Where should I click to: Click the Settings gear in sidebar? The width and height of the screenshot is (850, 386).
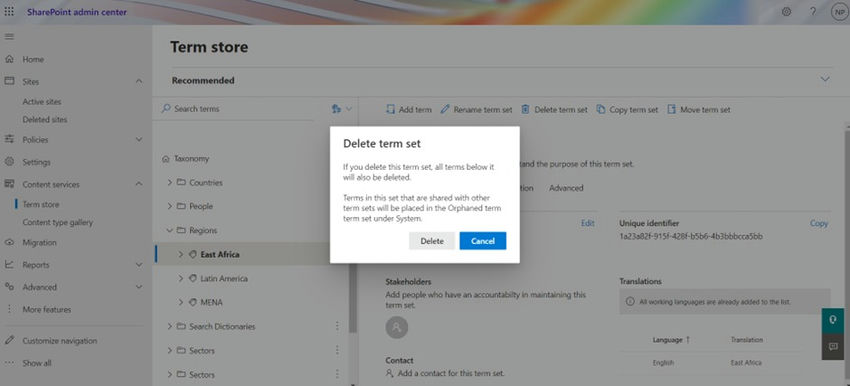(9, 162)
